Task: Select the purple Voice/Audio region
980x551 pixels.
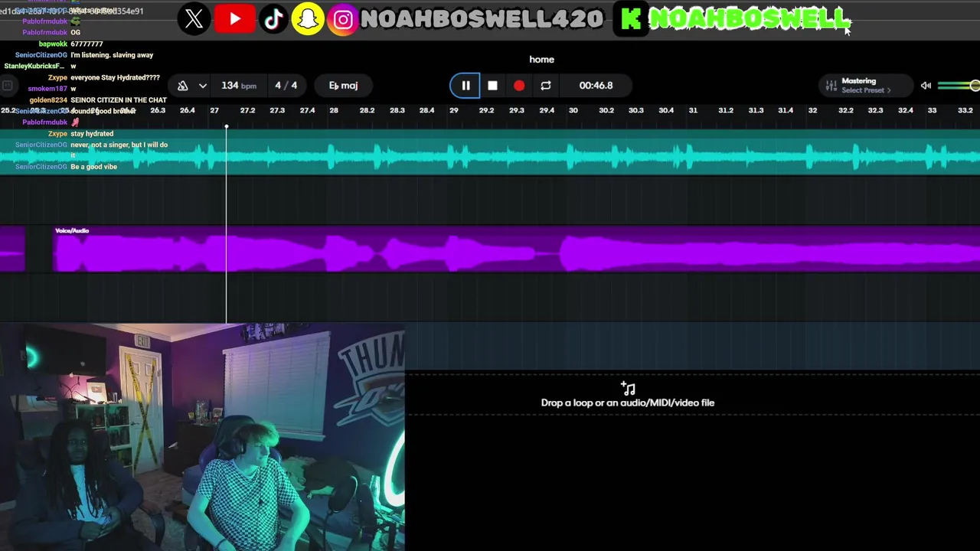Action: click(517, 249)
